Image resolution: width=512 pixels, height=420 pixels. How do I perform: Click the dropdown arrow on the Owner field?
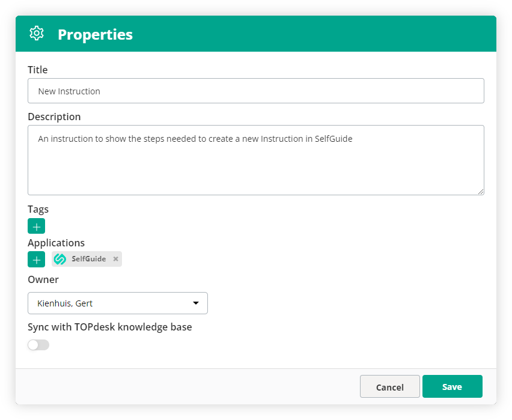coord(195,303)
